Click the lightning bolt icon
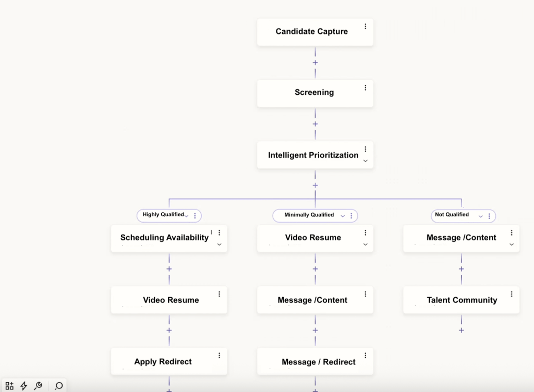Viewport: 534px width, 392px height. 23,386
